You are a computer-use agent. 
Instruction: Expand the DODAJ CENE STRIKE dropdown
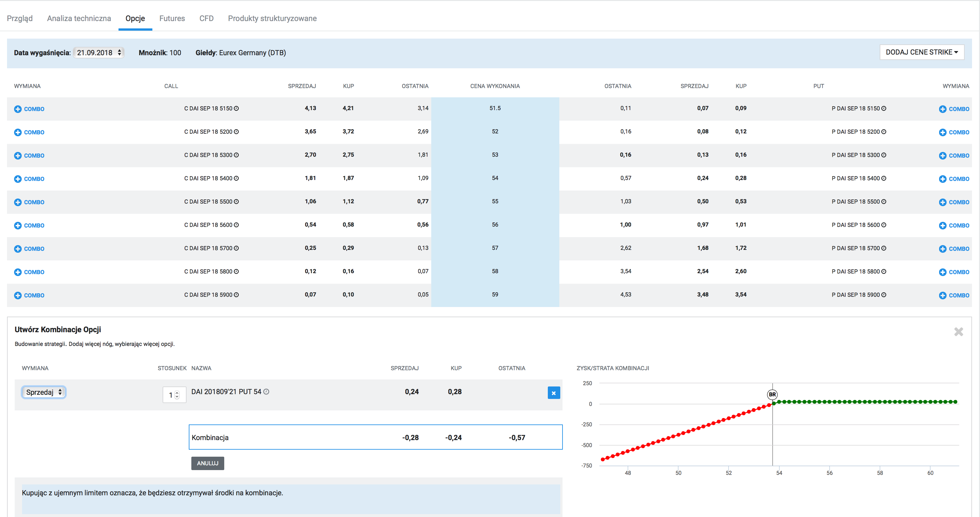(x=922, y=52)
